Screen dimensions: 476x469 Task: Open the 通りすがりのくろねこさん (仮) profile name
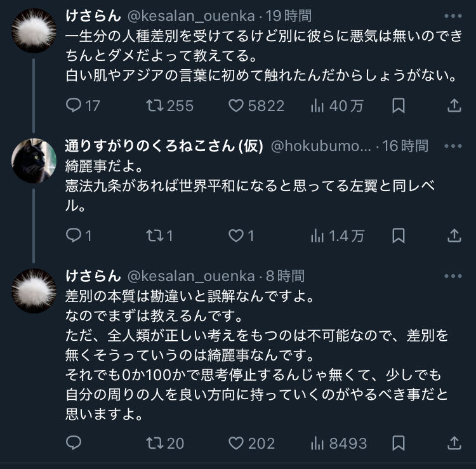click(164, 146)
